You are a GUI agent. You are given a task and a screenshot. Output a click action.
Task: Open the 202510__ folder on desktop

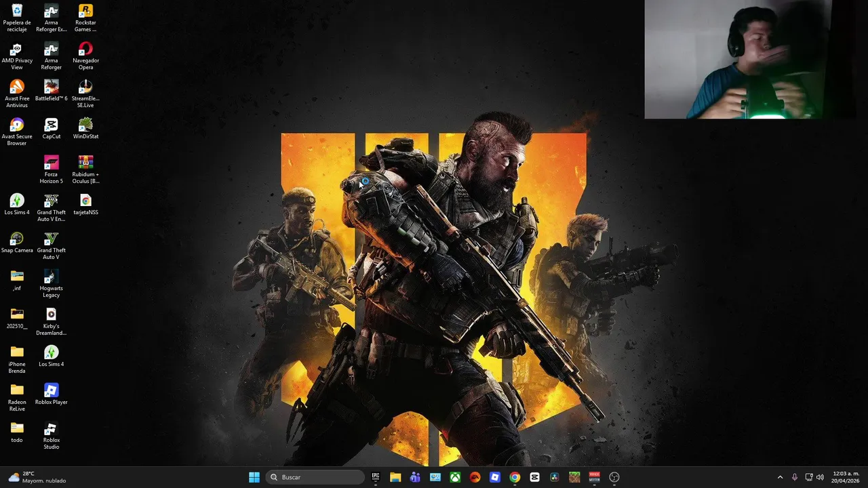17,318
